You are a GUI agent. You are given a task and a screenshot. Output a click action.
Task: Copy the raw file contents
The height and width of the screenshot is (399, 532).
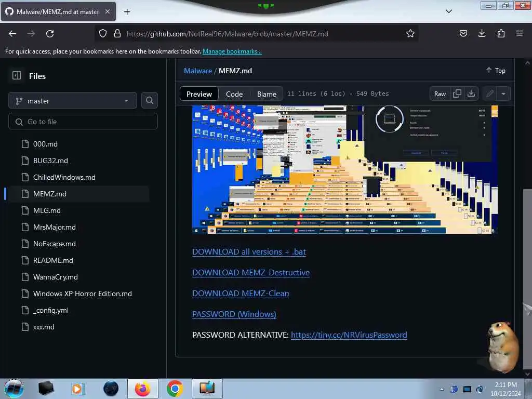[x=457, y=94]
